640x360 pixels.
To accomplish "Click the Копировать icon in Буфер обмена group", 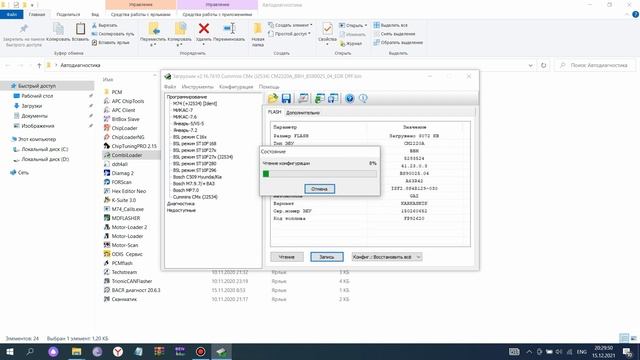I will coord(58,29).
